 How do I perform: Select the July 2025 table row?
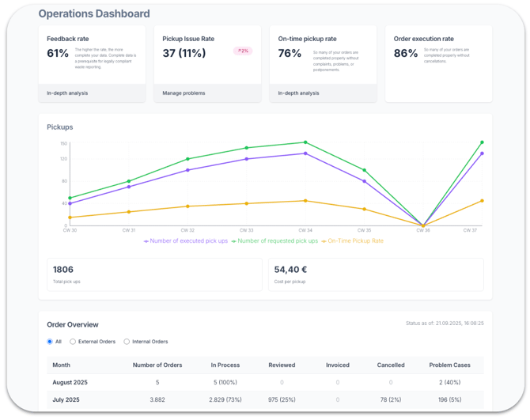coord(65,400)
